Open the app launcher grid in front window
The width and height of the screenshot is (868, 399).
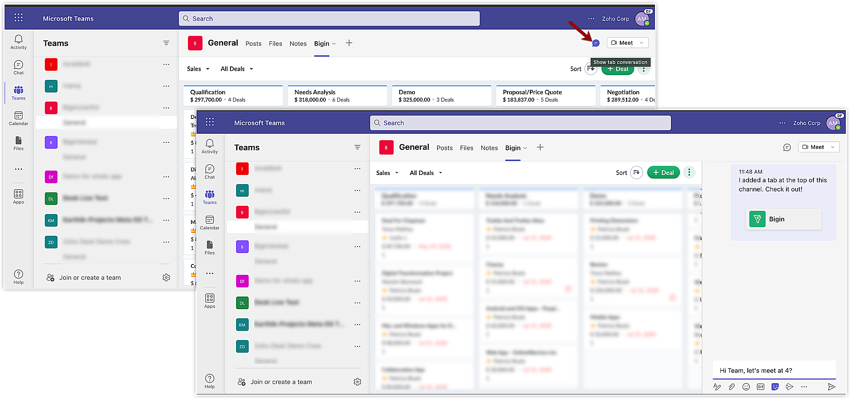coord(210,122)
